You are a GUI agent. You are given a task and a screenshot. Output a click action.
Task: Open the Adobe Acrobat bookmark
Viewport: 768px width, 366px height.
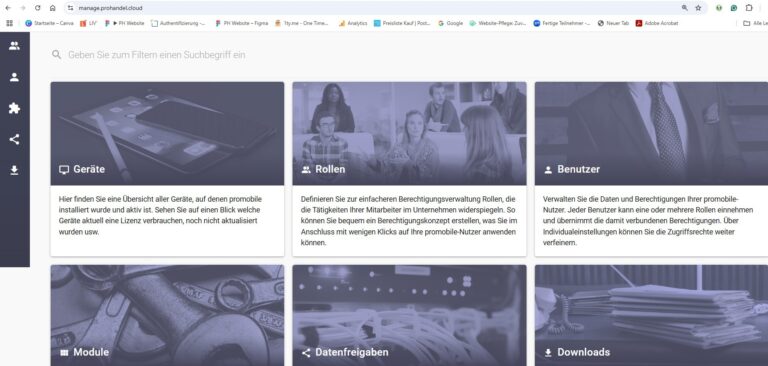click(657, 23)
